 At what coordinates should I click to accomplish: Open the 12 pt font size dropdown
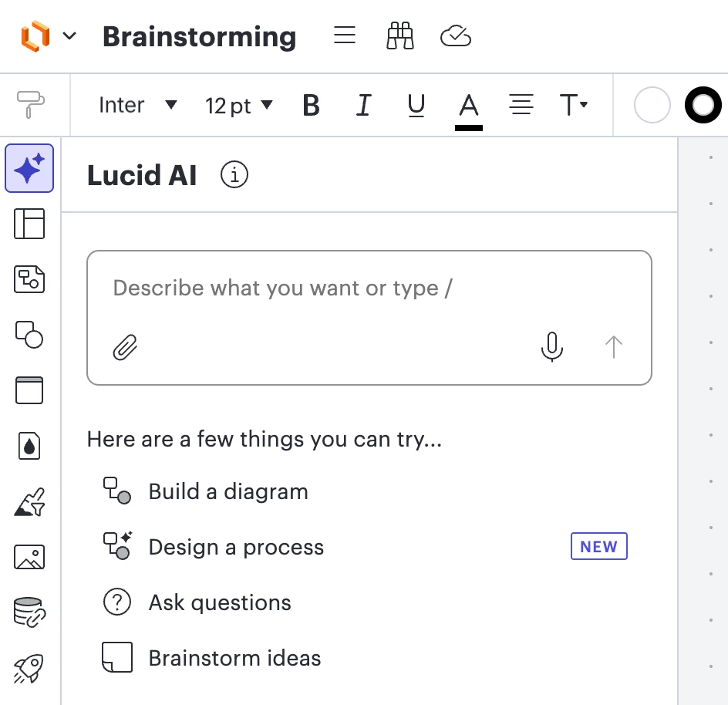click(x=238, y=106)
